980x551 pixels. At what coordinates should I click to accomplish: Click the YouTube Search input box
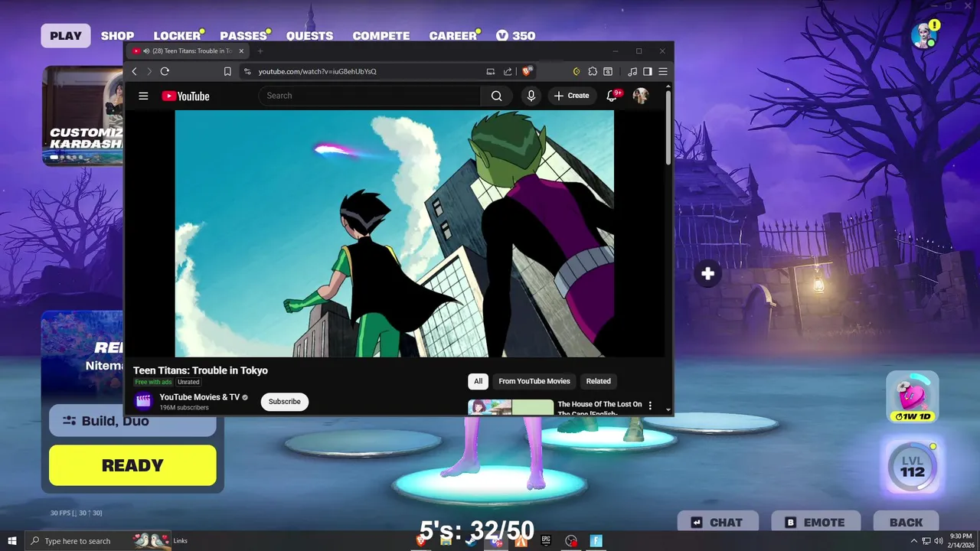point(371,96)
